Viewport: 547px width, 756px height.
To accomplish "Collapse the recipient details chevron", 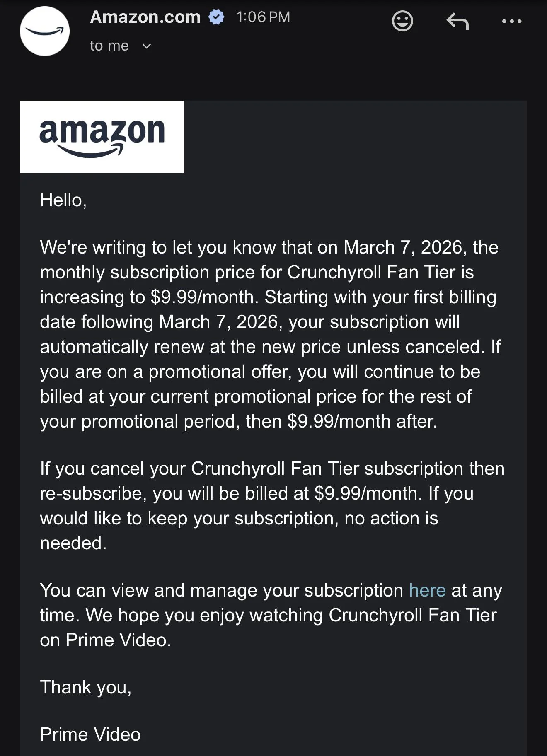I will (x=147, y=47).
